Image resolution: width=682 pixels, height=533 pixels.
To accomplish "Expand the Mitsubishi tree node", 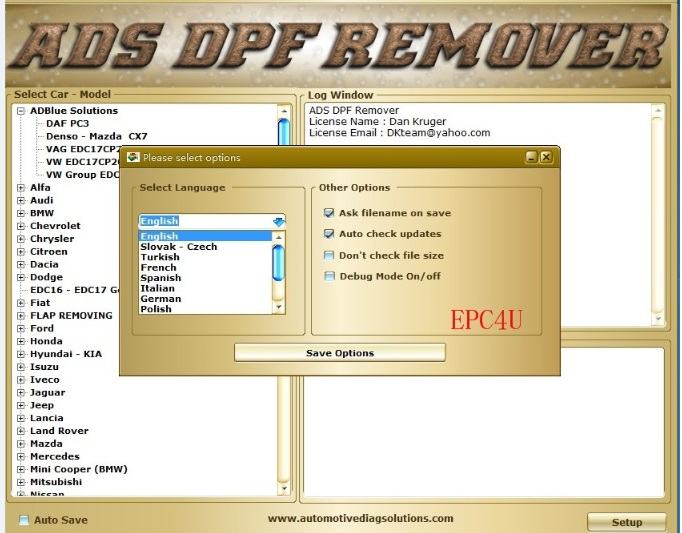I will coord(20,482).
